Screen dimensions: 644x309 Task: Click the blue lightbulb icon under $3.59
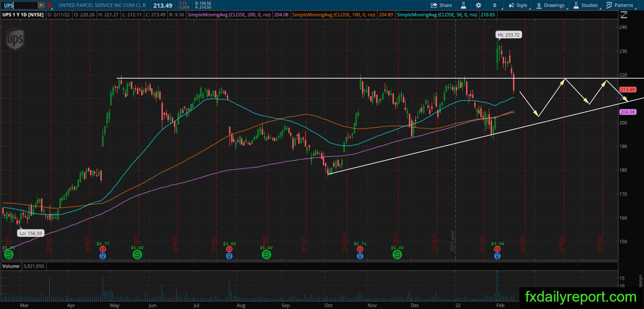click(x=497, y=256)
